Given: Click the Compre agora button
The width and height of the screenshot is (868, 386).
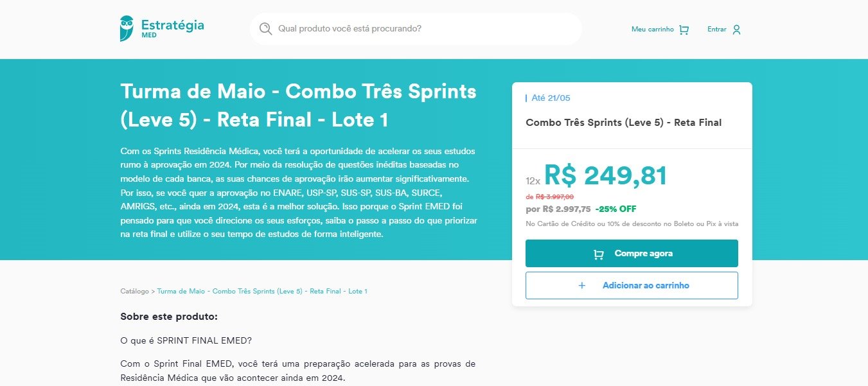Looking at the screenshot, I should [632, 254].
